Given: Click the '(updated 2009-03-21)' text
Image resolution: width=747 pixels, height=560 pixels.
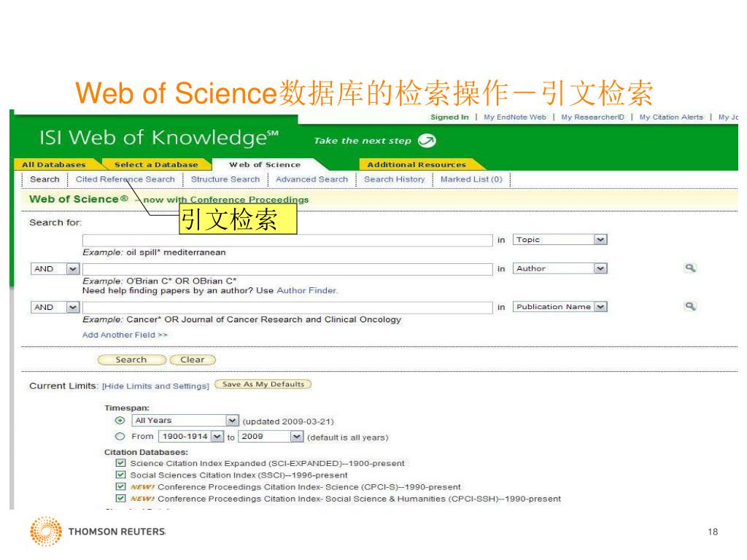Looking at the screenshot, I should click(288, 421).
